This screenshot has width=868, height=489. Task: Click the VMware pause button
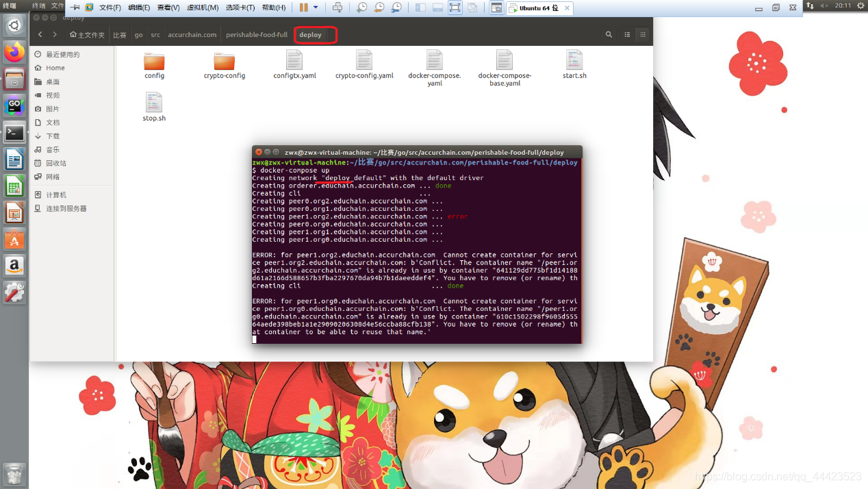(x=304, y=8)
